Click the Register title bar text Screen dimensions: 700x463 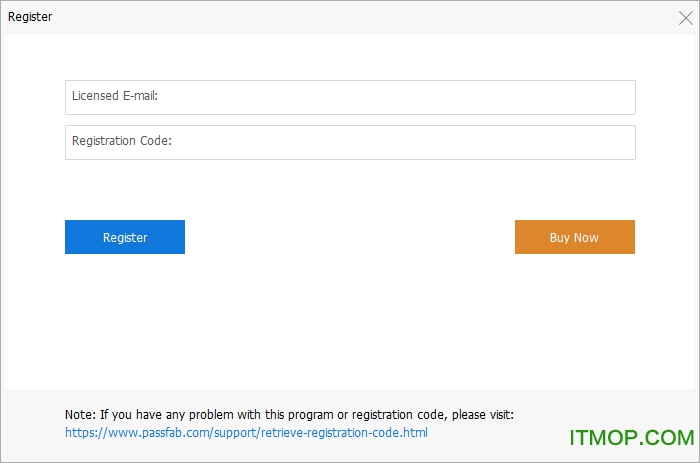point(30,17)
